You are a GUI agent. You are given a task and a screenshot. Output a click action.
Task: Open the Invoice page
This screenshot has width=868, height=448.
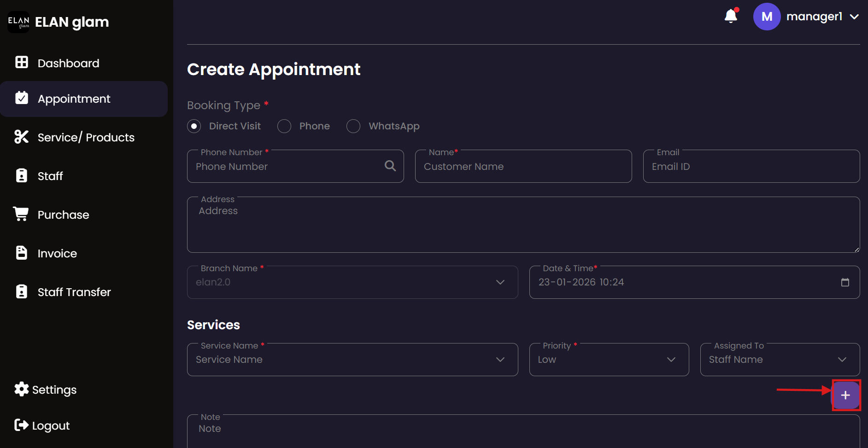(x=57, y=253)
